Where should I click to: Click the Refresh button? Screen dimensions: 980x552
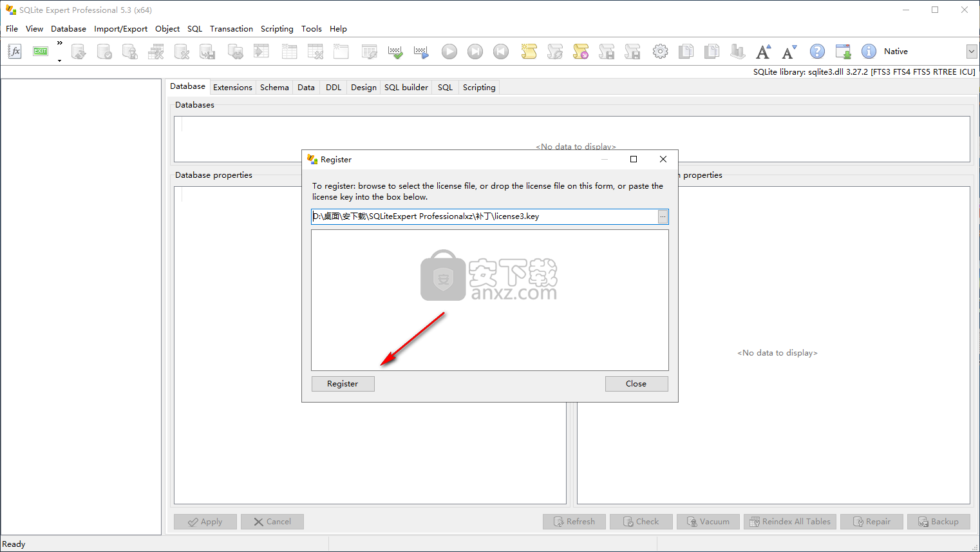(x=574, y=522)
